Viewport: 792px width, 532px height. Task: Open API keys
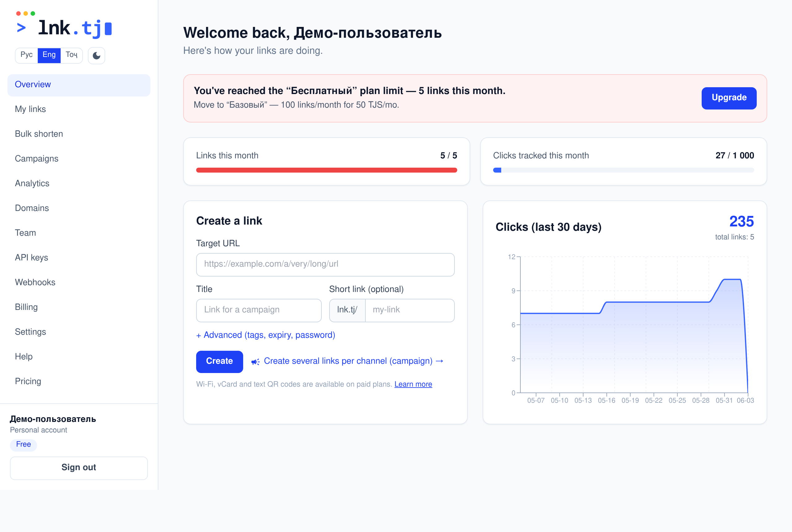(79, 258)
